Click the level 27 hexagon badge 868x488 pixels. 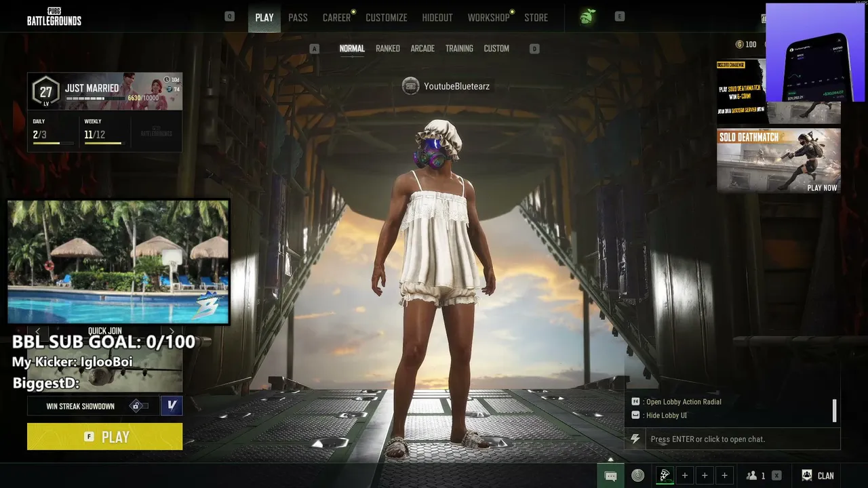(45, 91)
